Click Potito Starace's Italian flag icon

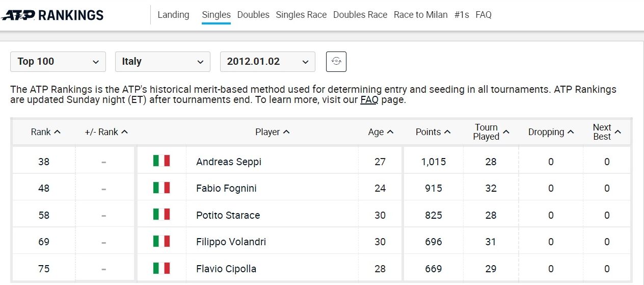click(x=162, y=215)
